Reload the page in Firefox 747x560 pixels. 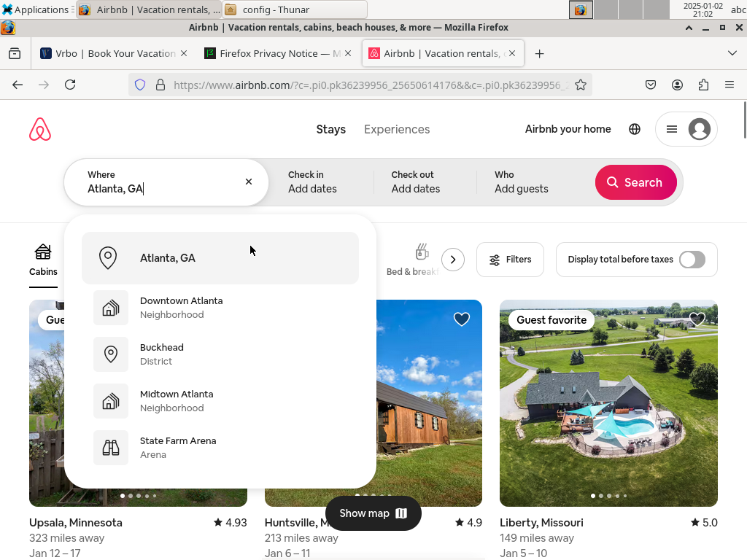point(70,85)
